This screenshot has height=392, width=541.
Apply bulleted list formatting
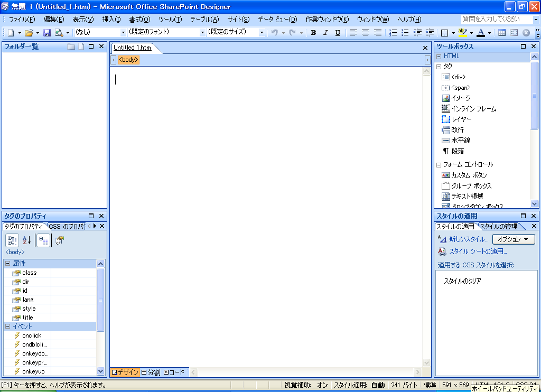coord(405,32)
